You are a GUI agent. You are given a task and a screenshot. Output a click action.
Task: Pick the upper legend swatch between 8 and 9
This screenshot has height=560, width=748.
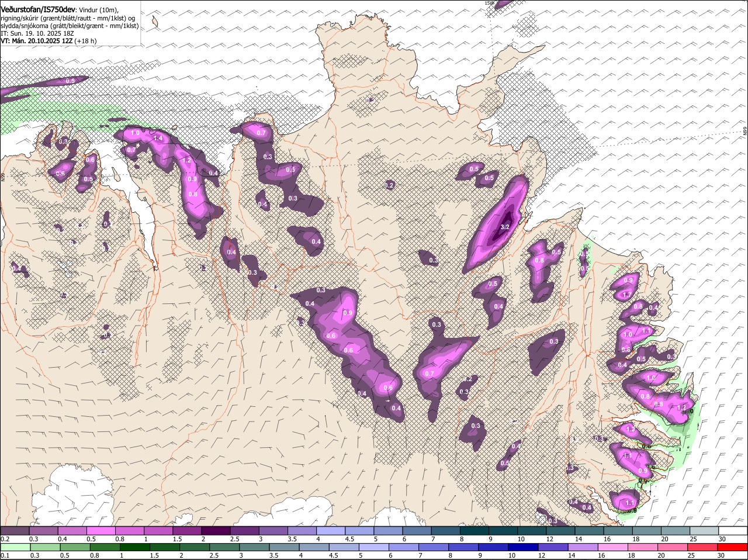coord(475,531)
